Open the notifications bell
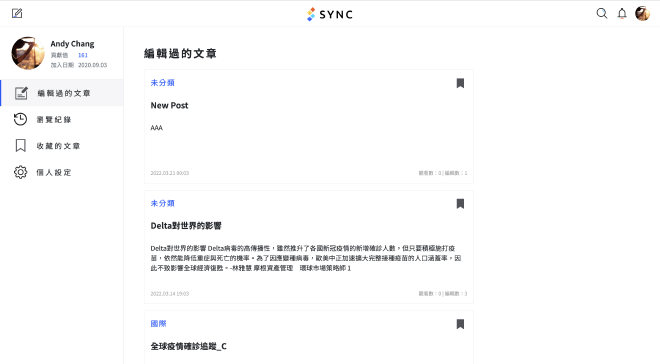The height and width of the screenshot is (364, 660). tap(622, 13)
